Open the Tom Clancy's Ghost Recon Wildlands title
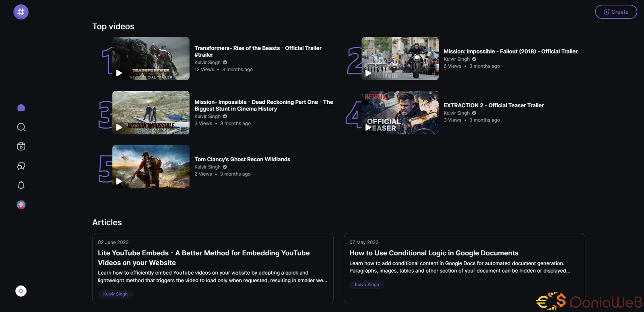 [242, 159]
